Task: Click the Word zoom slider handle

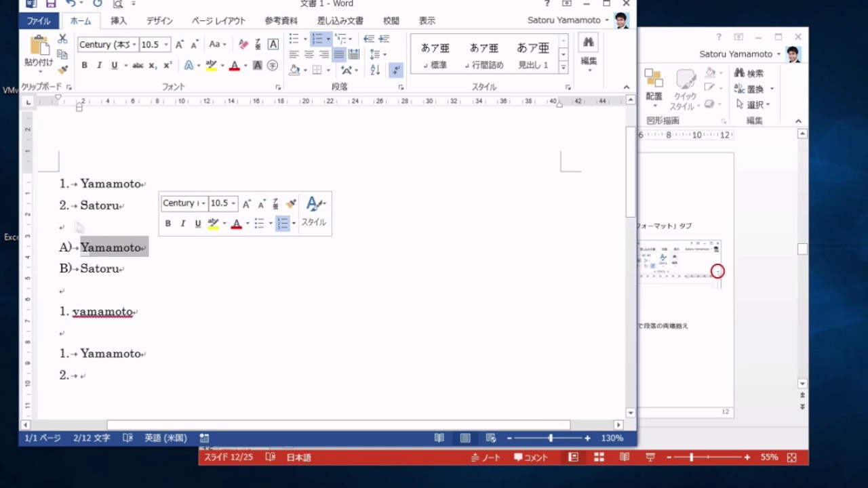Action: coord(551,439)
